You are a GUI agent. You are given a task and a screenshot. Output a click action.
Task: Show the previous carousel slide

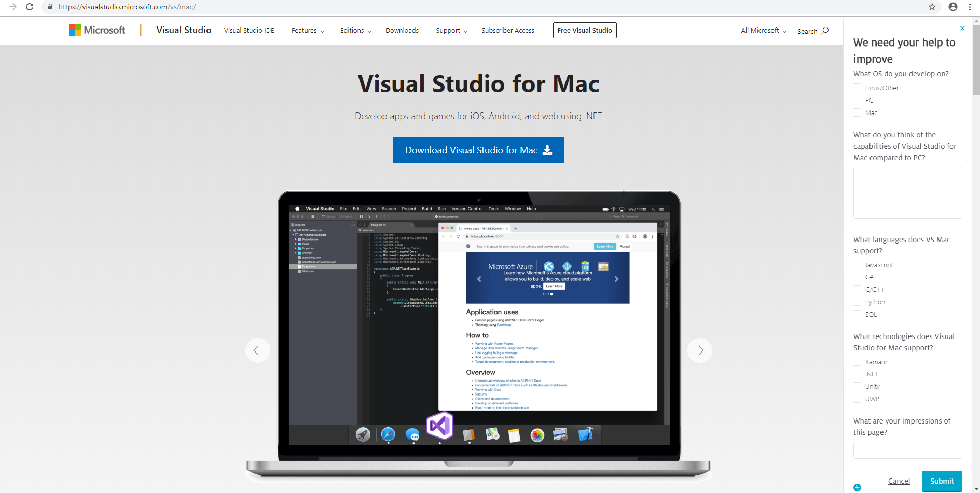pyautogui.click(x=257, y=350)
